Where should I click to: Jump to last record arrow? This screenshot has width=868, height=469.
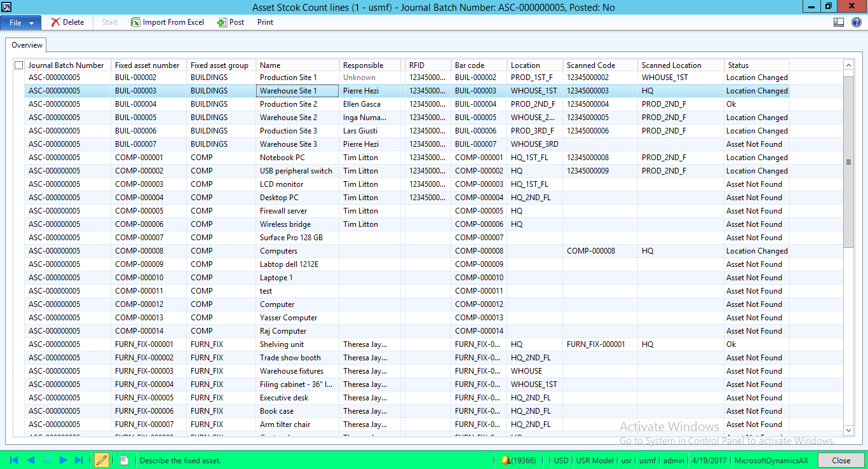point(79,460)
